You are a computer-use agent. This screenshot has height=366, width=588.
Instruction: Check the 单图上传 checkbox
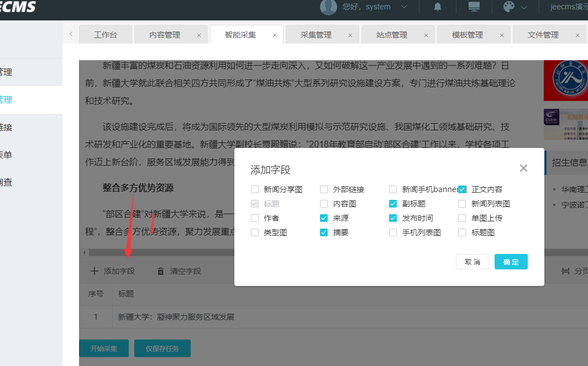tap(462, 218)
